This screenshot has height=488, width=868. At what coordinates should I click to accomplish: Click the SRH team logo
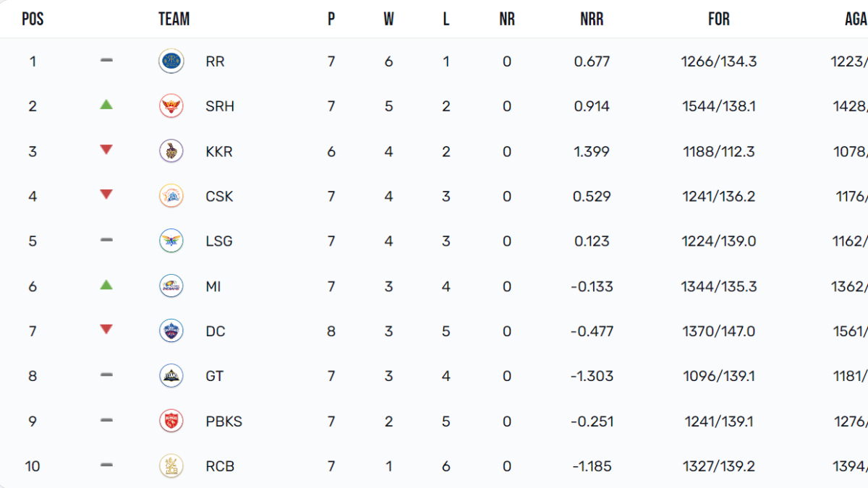(x=171, y=106)
